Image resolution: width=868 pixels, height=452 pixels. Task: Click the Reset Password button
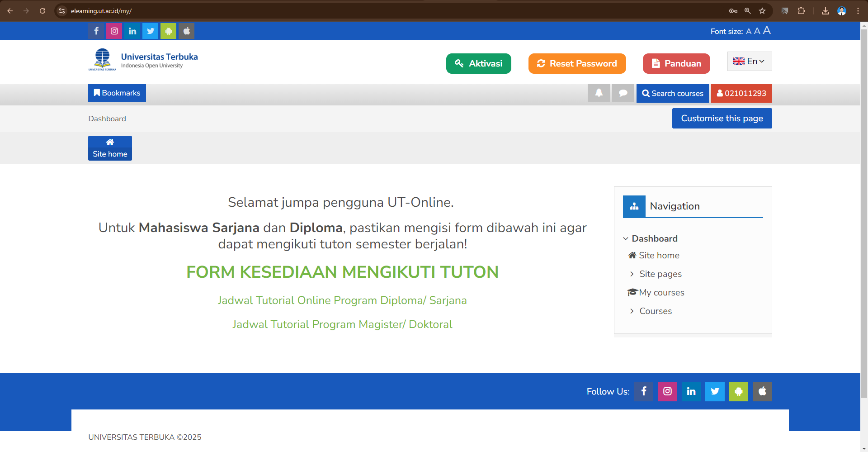tap(577, 63)
